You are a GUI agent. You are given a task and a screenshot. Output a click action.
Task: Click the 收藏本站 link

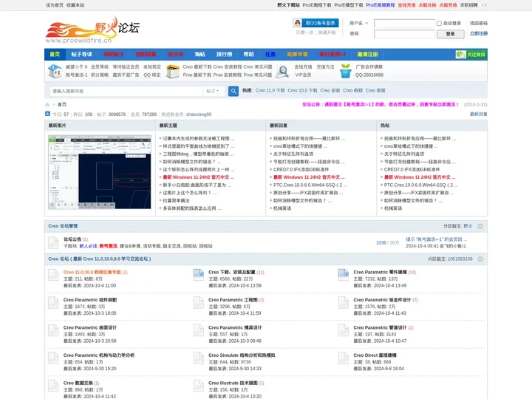[75, 5]
